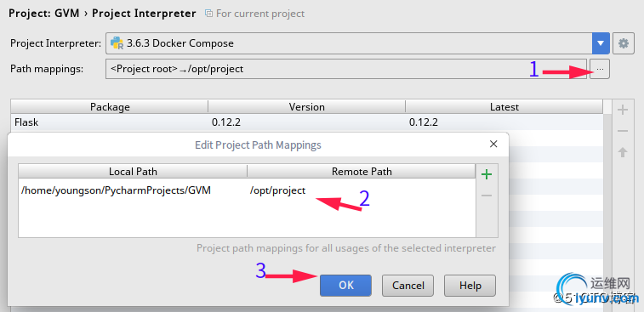Image resolution: width=644 pixels, height=312 pixels.
Task: Upgrade package using the up arrow icon
Action: pyautogui.click(x=623, y=152)
